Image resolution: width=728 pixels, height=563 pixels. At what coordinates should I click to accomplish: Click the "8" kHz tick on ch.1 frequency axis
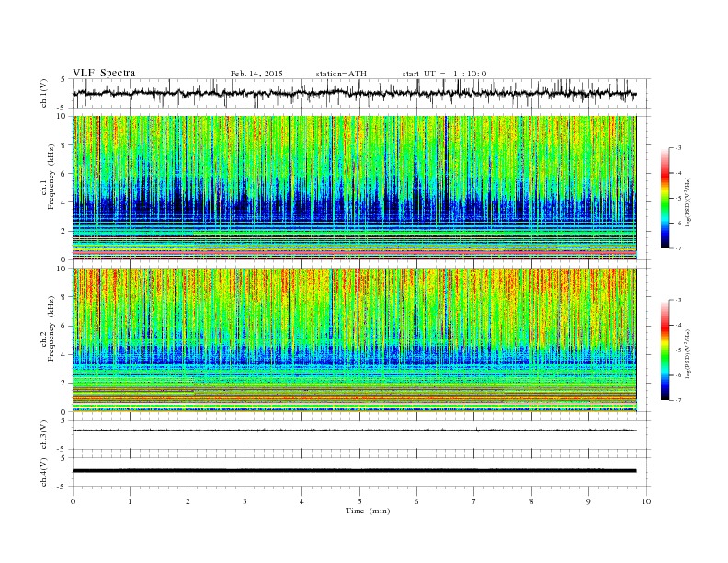[64, 145]
